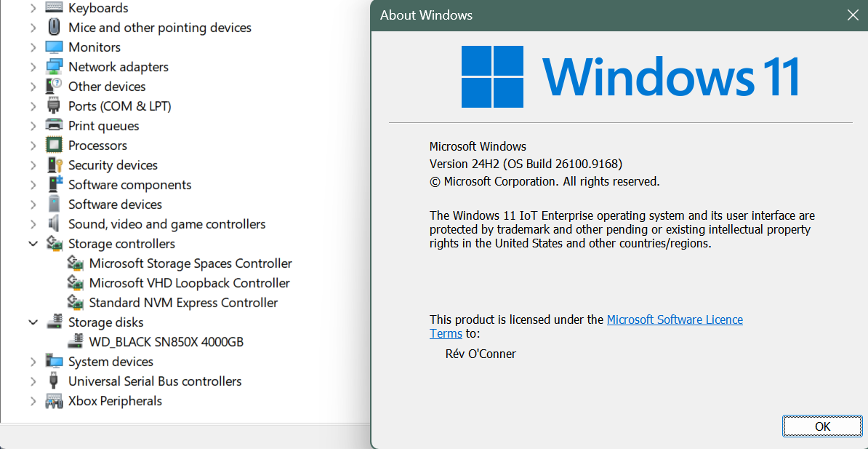Expand Mice and other pointing devices
This screenshot has height=449, width=868.
click(33, 27)
